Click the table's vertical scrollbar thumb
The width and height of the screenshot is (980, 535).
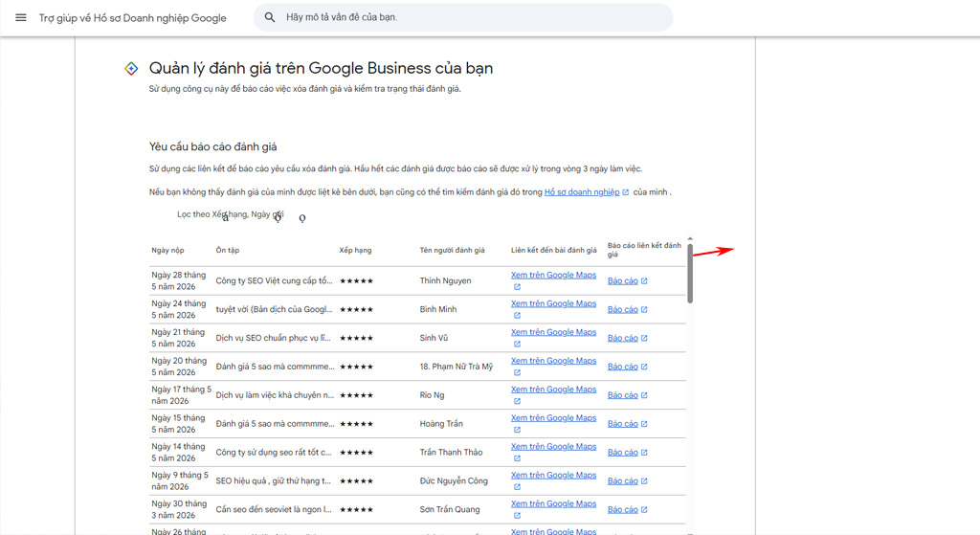[690, 273]
